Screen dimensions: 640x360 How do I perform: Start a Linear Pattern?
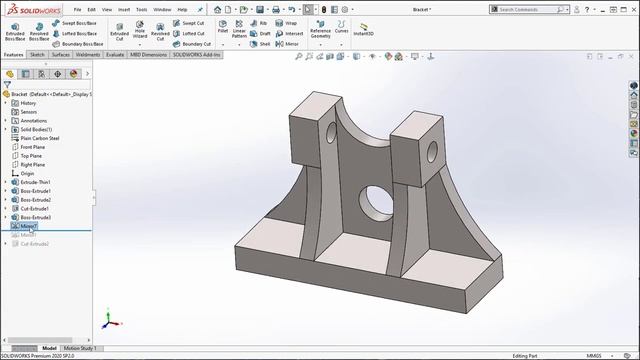(239, 29)
